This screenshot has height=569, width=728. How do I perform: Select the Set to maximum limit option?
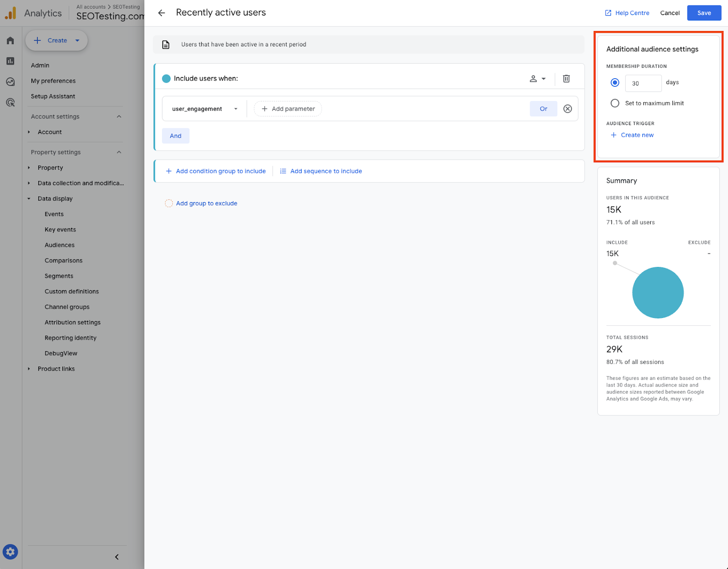click(615, 103)
